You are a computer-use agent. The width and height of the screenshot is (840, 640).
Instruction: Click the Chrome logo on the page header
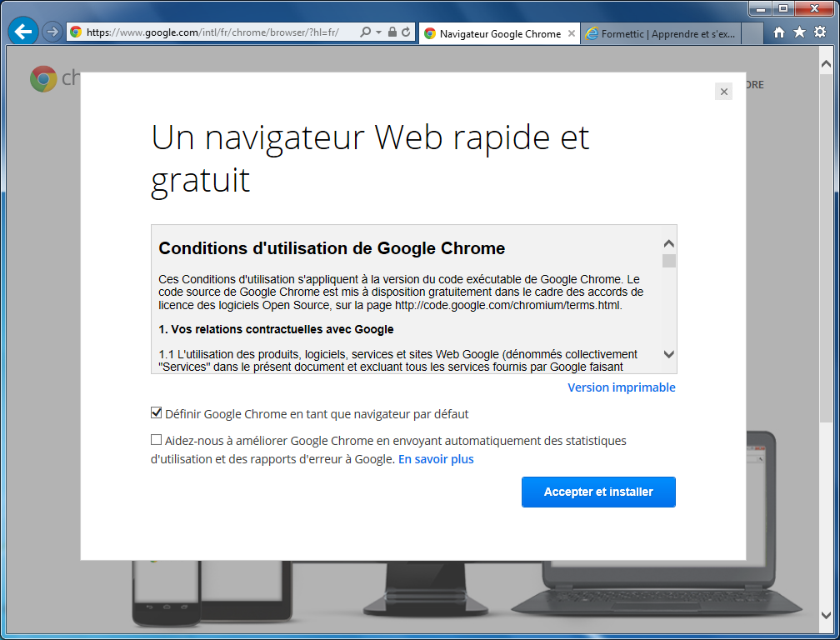click(x=43, y=78)
